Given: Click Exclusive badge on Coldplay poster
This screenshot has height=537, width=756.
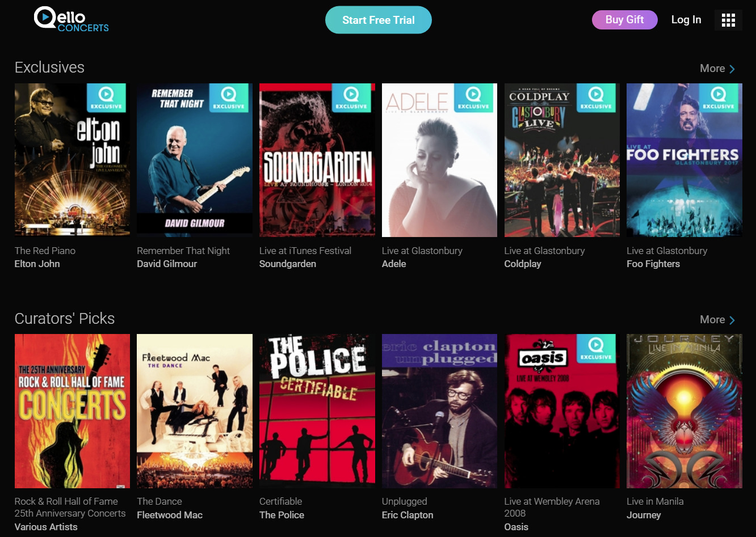Looking at the screenshot, I should [x=595, y=98].
